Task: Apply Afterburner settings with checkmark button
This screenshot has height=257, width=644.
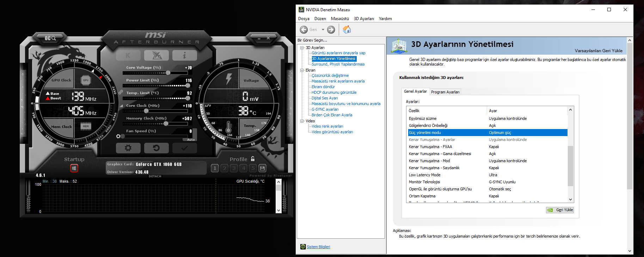Action: 184,148
